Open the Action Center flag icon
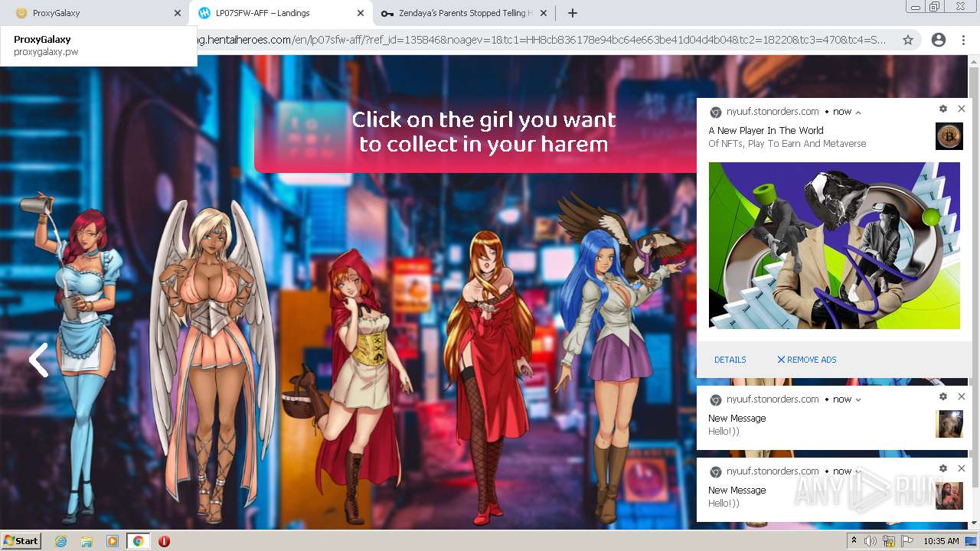The height and width of the screenshot is (551, 980). pyautogui.click(x=906, y=541)
